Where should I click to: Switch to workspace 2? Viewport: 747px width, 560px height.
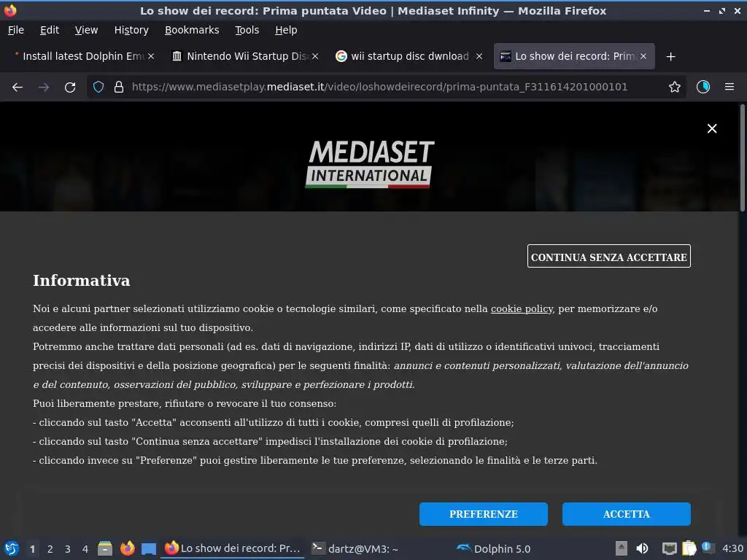[x=50, y=549]
